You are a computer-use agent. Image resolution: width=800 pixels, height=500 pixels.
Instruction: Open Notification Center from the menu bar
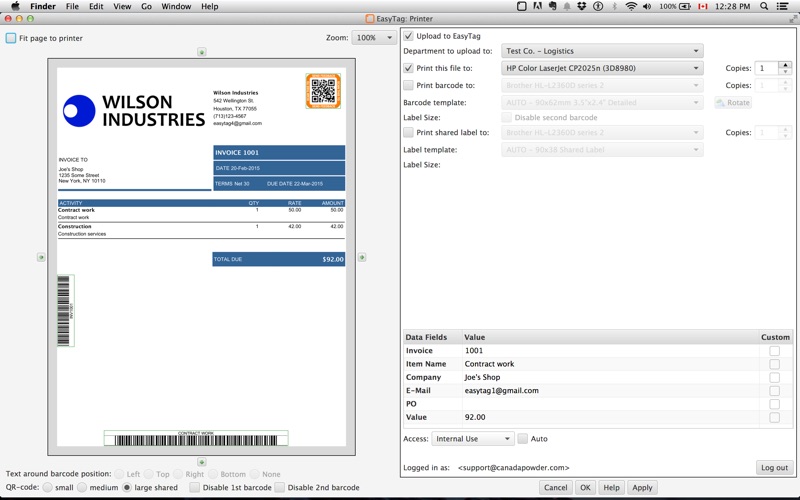[x=782, y=6]
